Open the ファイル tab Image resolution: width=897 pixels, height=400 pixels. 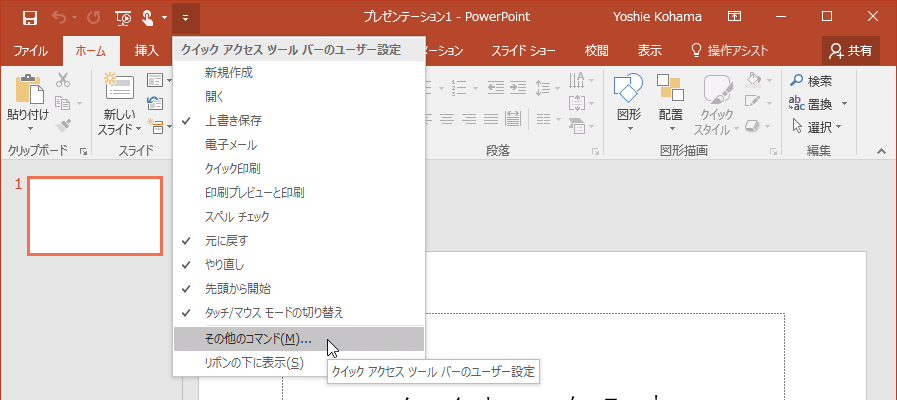(x=30, y=51)
